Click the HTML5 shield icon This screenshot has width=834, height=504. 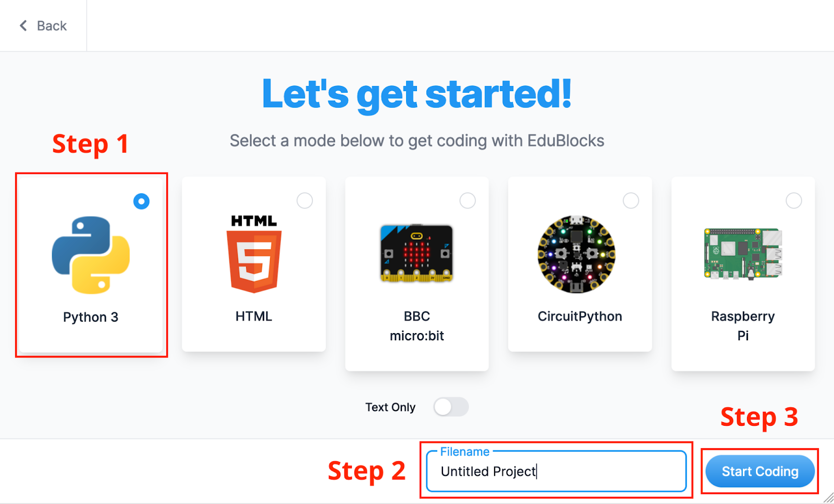coord(254,255)
